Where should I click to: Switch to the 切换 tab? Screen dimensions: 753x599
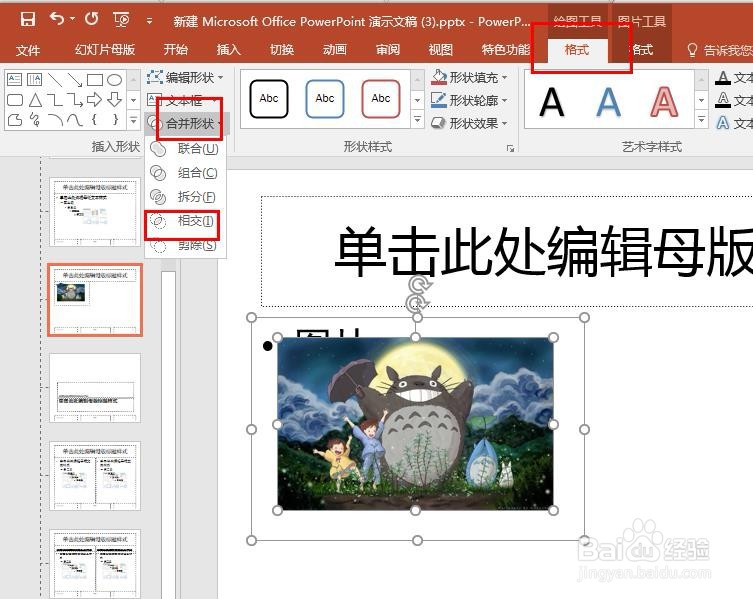point(281,49)
